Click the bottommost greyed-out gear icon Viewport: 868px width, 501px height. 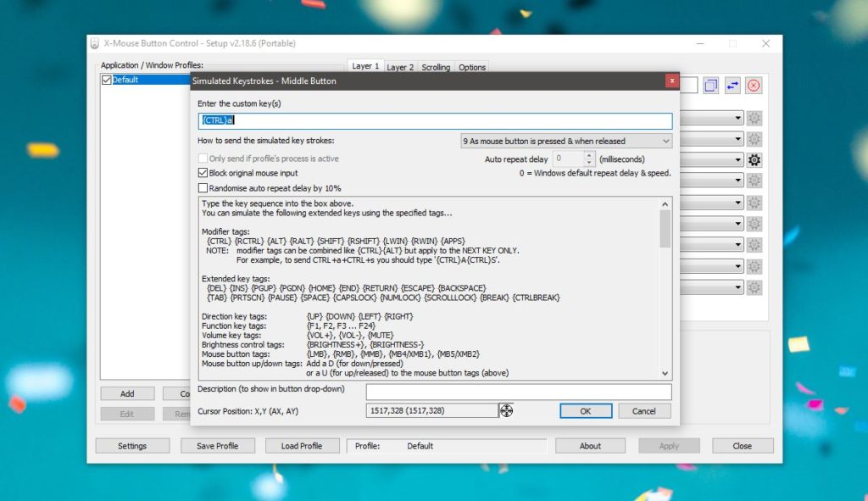754,287
